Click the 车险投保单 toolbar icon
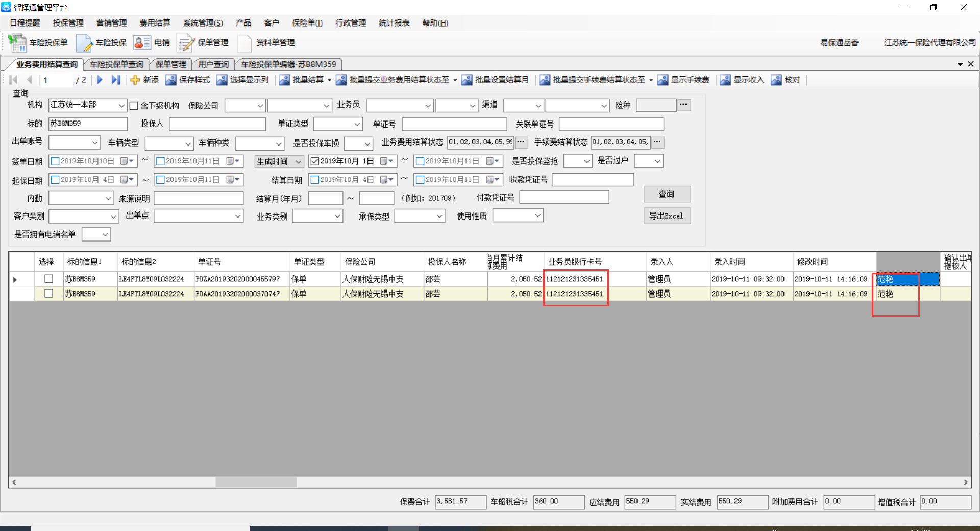This screenshot has width=980, height=531. (17, 43)
